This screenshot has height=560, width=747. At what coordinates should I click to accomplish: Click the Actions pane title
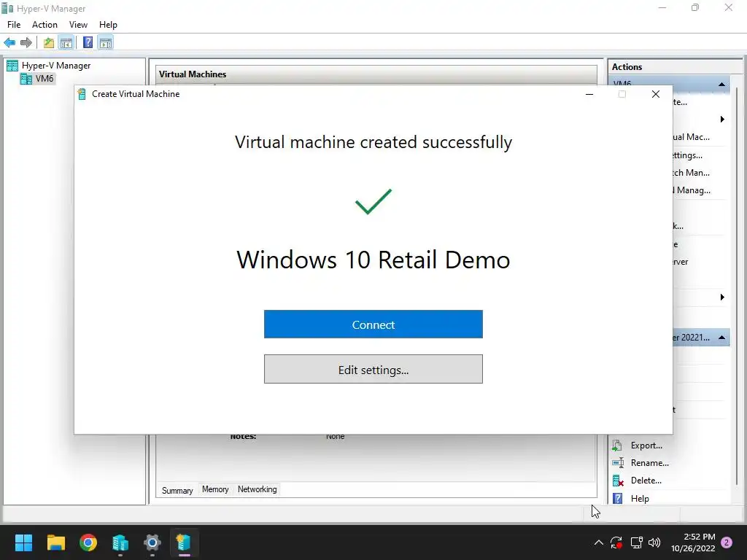[x=627, y=67]
